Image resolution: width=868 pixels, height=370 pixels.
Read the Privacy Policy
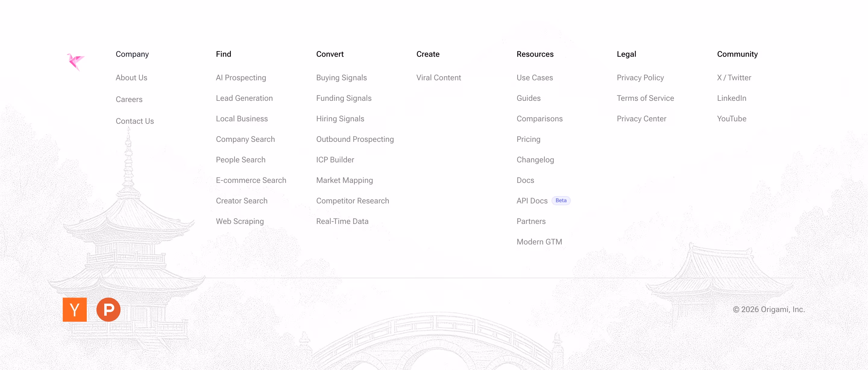[x=640, y=78]
